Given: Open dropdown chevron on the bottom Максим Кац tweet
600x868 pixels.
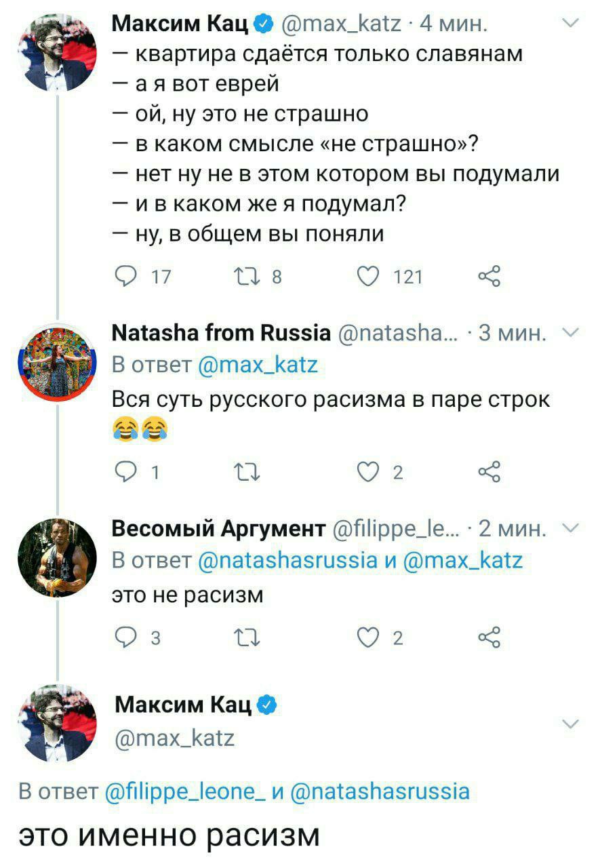Looking at the screenshot, I should click(x=571, y=726).
